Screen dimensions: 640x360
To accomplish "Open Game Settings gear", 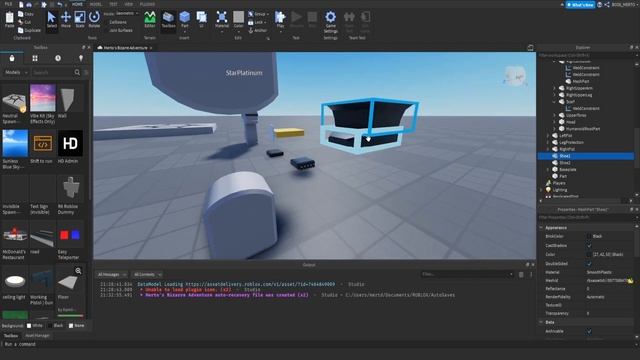I will (330, 22).
